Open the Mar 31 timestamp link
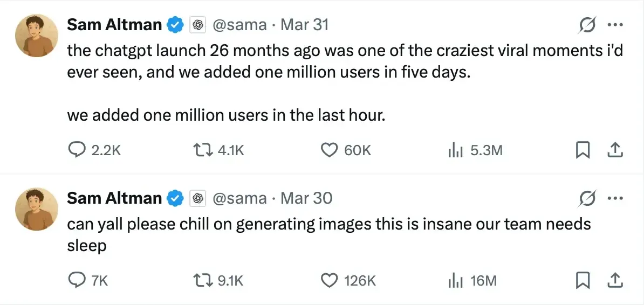644x305 pixels. pos(305,25)
